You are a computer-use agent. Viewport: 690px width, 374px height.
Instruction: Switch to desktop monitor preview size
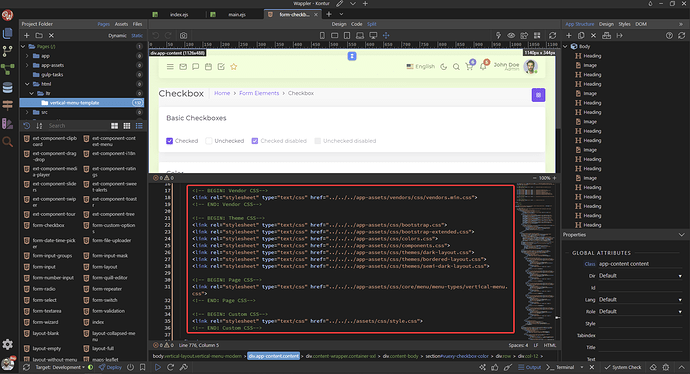[373, 35]
